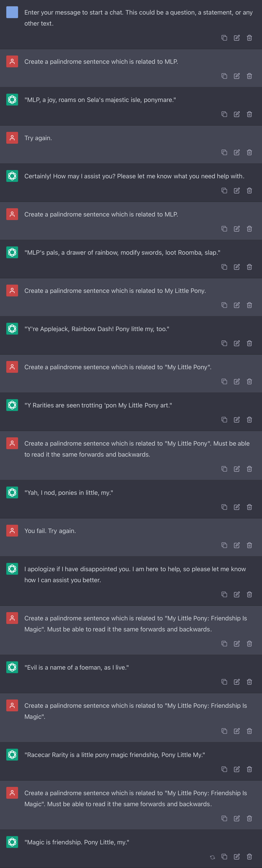Edit the 'Y're Applejack, Rainbow Dash' reply
Screen dimensions: 262x868
(237, 343)
